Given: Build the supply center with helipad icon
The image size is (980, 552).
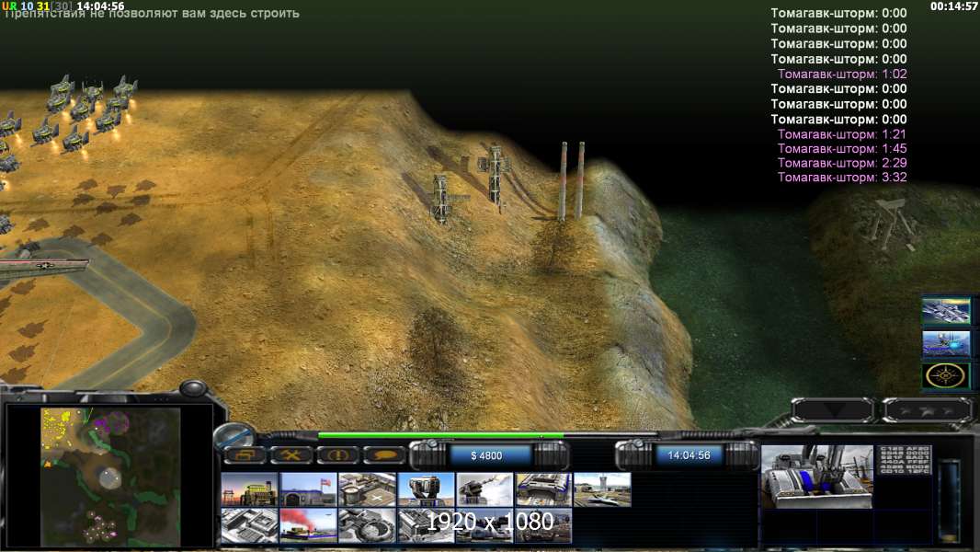Looking at the screenshot, I should click(x=368, y=489).
